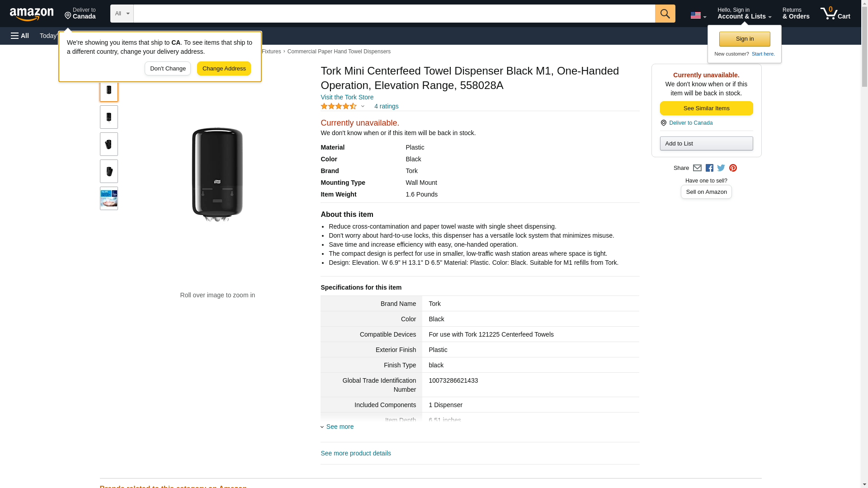
Task: Open the shopping cart
Action: pyautogui.click(x=835, y=14)
